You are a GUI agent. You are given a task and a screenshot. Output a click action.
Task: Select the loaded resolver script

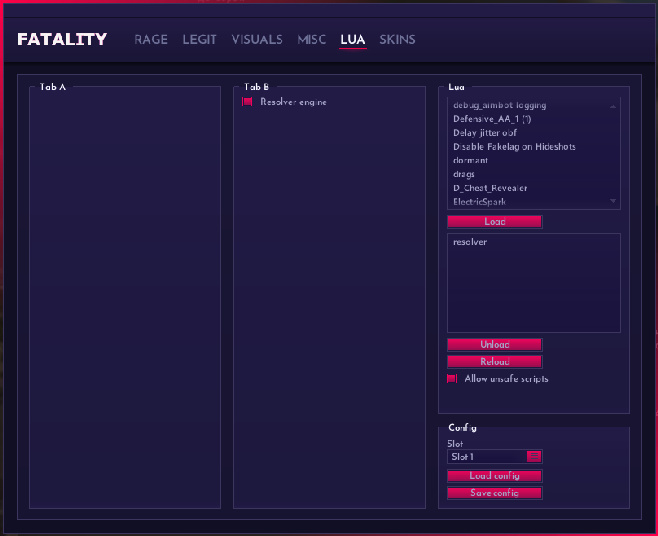pyautogui.click(x=470, y=242)
